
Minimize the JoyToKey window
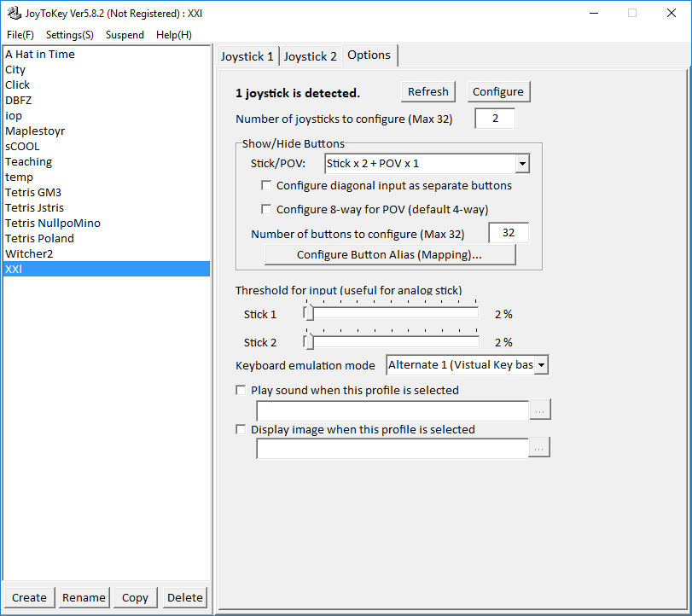click(594, 14)
